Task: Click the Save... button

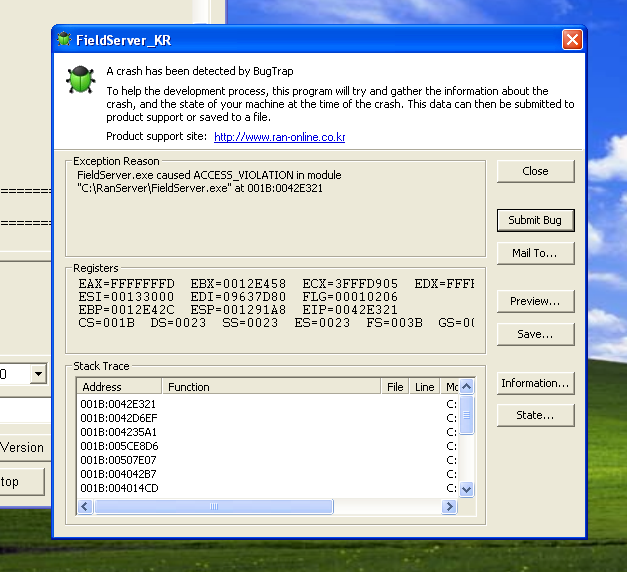Action: (535, 334)
